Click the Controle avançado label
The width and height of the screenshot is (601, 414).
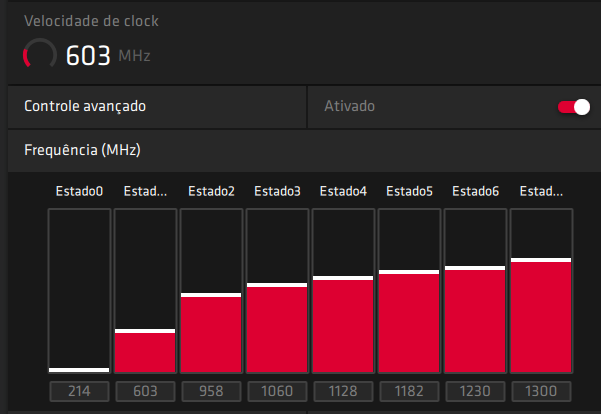tap(85, 107)
